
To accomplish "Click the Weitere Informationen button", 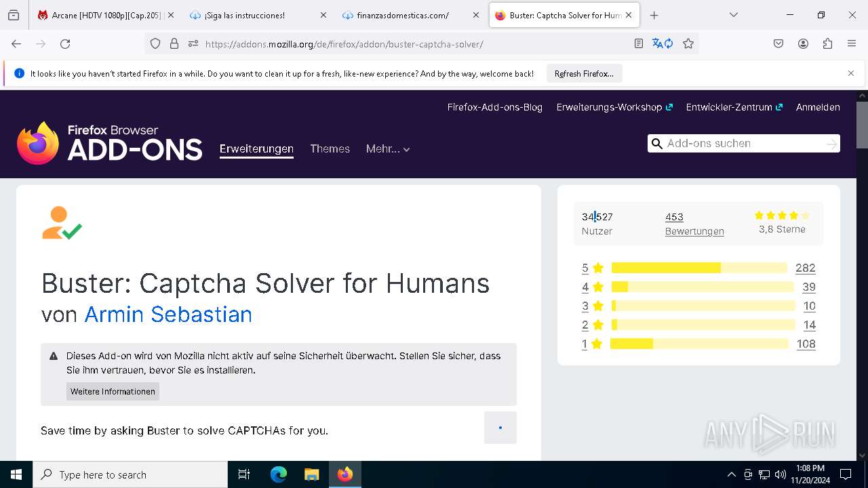I will (x=113, y=391).
